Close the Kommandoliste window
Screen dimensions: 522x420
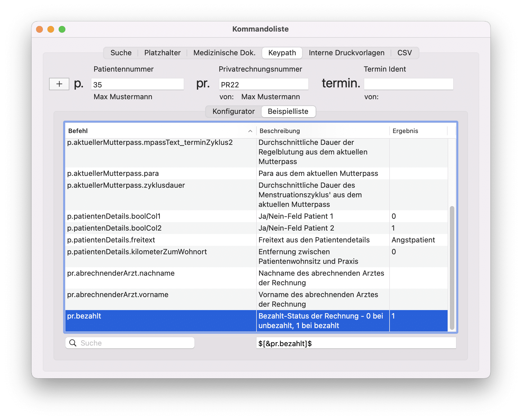pos(39,29)
